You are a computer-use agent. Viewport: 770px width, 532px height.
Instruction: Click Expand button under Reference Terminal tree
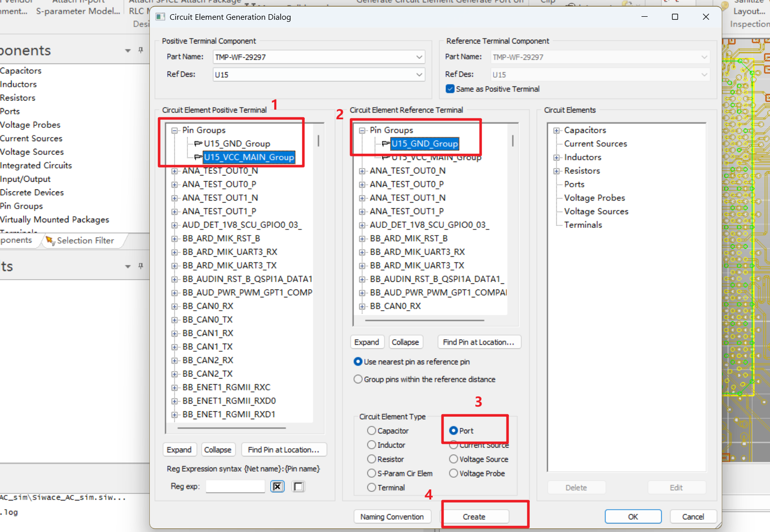(367, 342)
